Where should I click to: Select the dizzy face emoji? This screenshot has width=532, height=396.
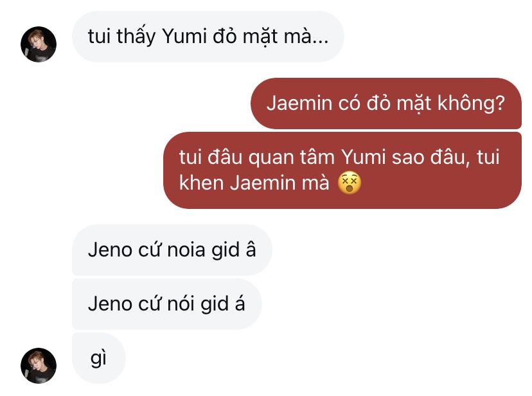(349, 183)
